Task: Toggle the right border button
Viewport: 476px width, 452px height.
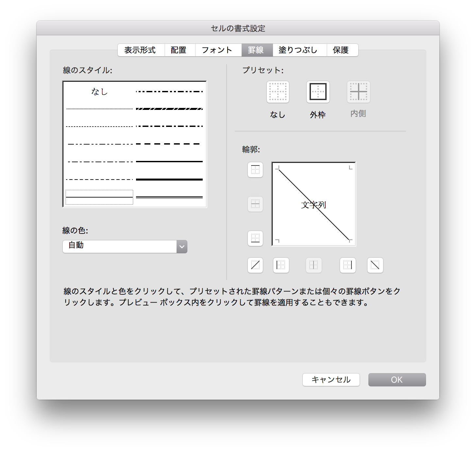Action: [348, 265]
